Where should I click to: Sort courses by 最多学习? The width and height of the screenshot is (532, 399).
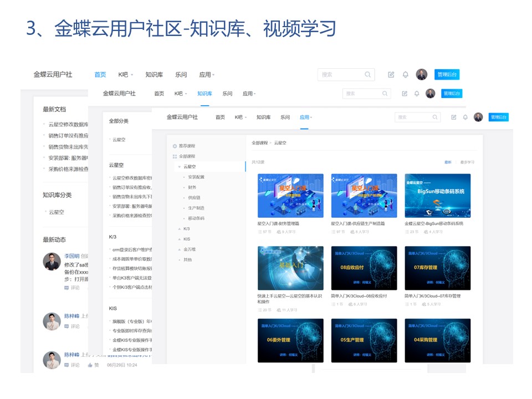(467, 162)
